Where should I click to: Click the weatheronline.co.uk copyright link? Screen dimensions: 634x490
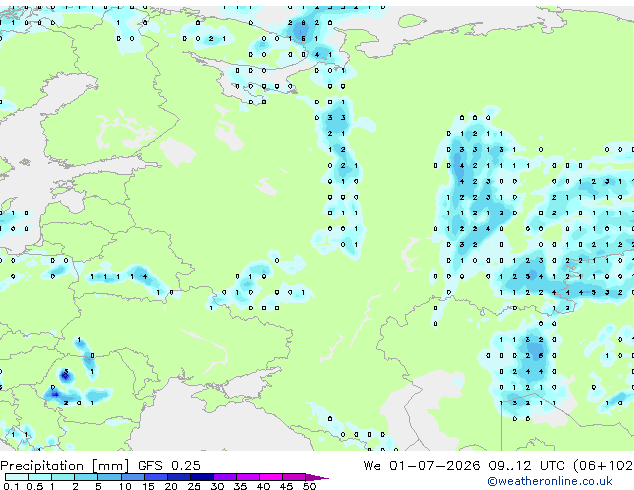pos(550,481)
